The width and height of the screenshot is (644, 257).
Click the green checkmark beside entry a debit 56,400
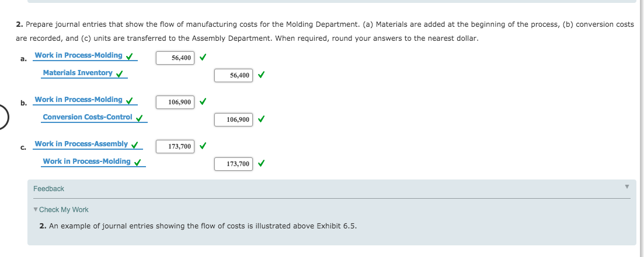203,57
